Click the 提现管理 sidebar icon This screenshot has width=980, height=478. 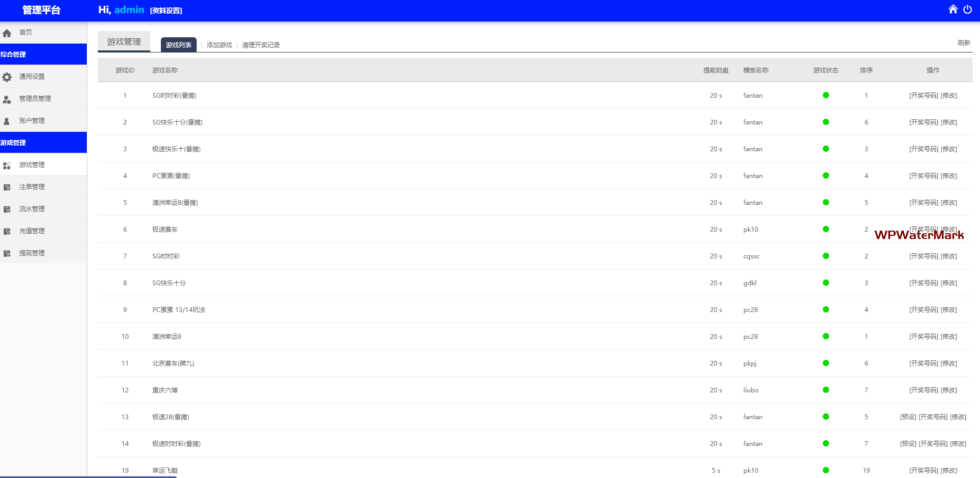tap(7, 254)
